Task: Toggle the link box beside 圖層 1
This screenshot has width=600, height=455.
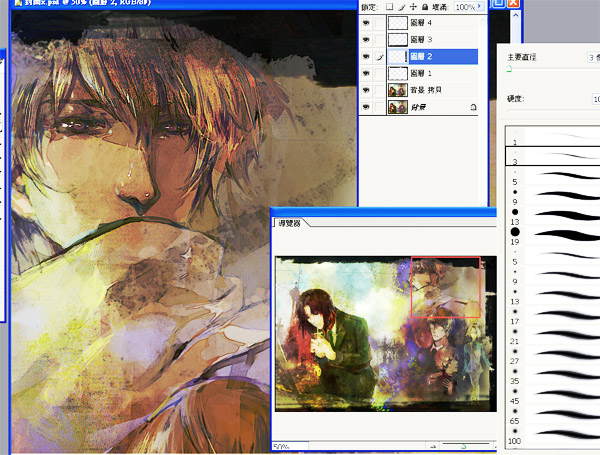Action: (x=379, y=73)
